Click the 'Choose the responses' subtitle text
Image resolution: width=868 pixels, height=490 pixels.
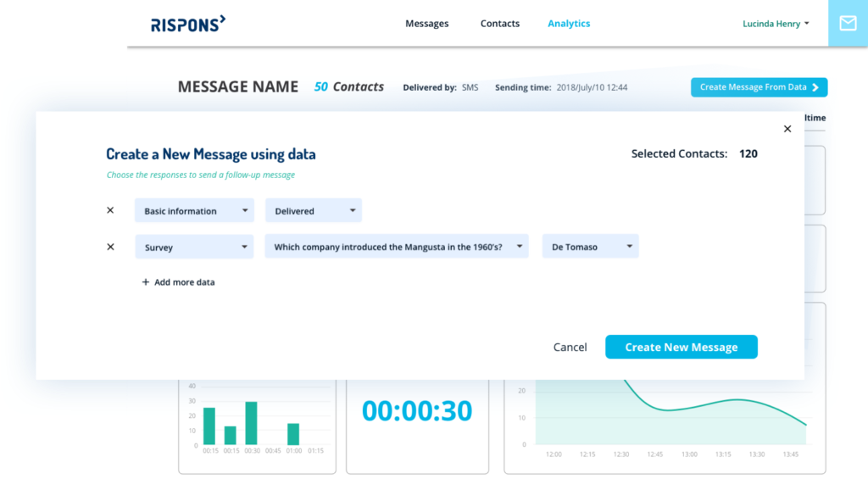coord(200,175)
